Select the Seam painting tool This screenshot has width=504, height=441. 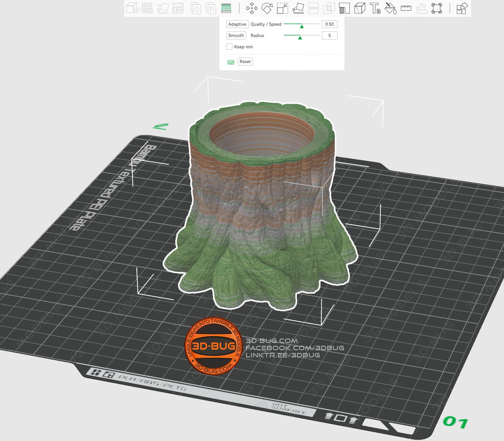360,8
